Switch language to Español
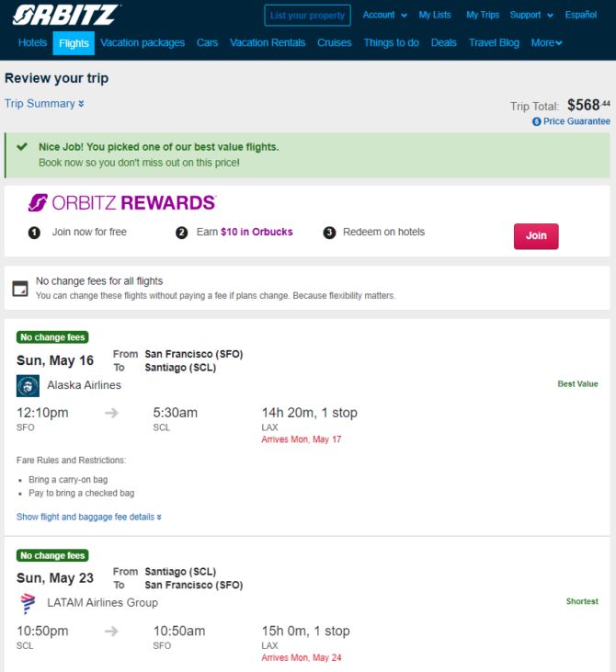Screen dimensions: 616x672 [581, 15]
